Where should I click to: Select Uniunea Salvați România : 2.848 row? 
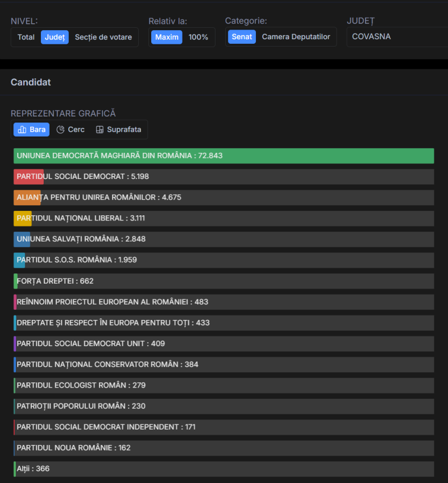(223, 239)
